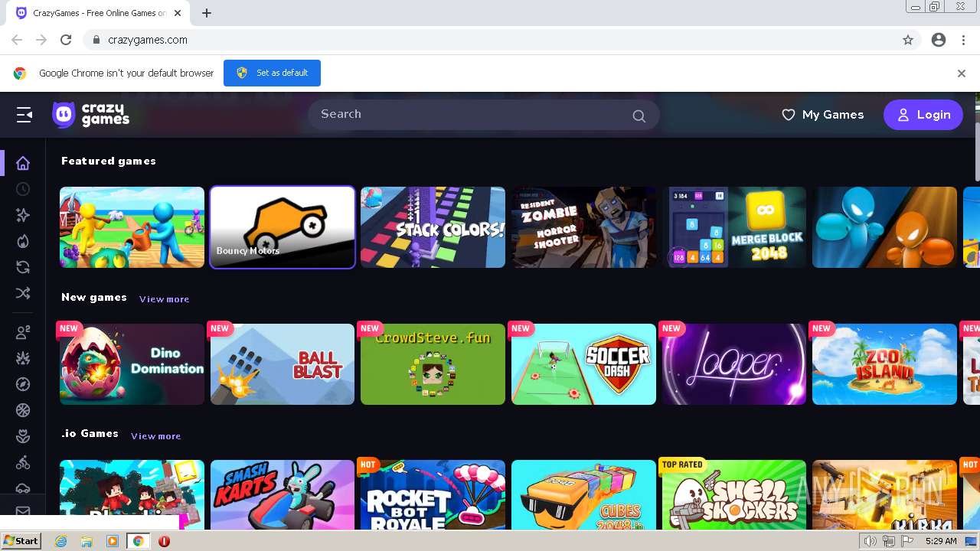Open the New games sparkle icon

click(x=23, y=215)
